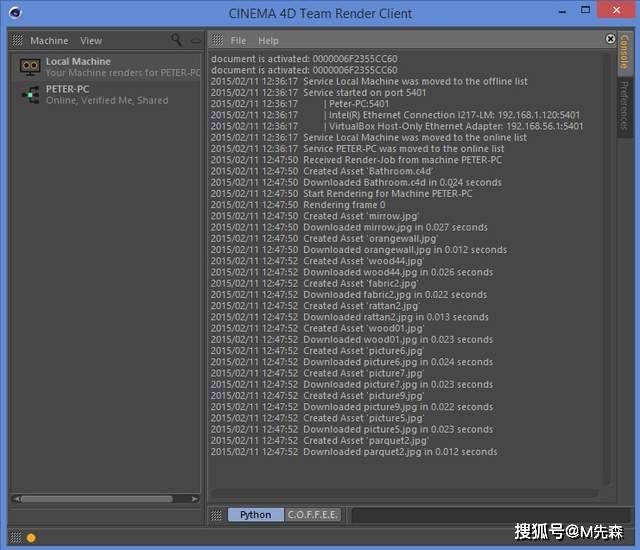Click the Local Machine monitor icon
Image resolution: width=640 pixels, height=550 pixels.
[x=30, y=67]
